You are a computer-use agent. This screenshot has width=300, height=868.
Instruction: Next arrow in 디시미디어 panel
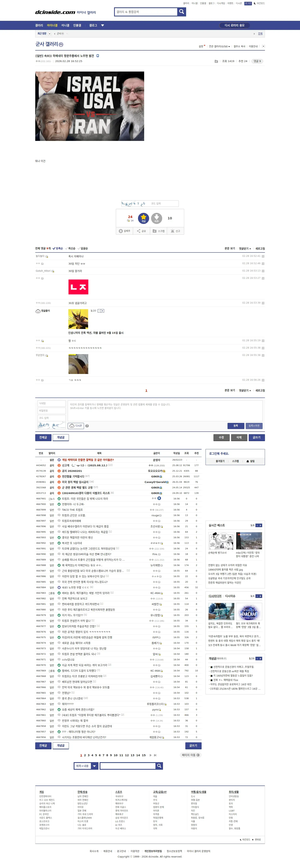[260, 596]
